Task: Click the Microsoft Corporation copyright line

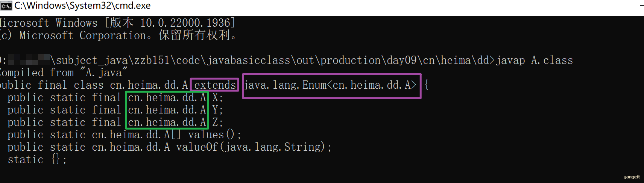Action: pos(118,35)
